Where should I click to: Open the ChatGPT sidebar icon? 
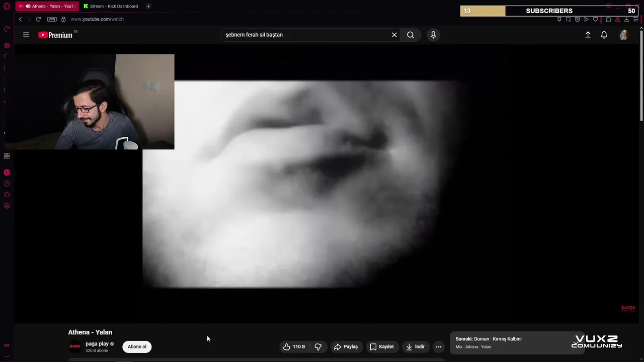tap(7, 45)
